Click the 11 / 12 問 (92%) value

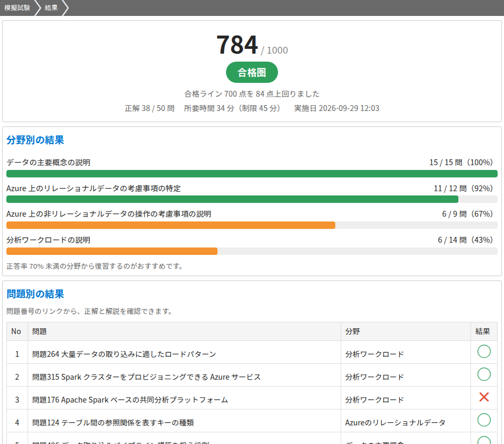point(463,188)
